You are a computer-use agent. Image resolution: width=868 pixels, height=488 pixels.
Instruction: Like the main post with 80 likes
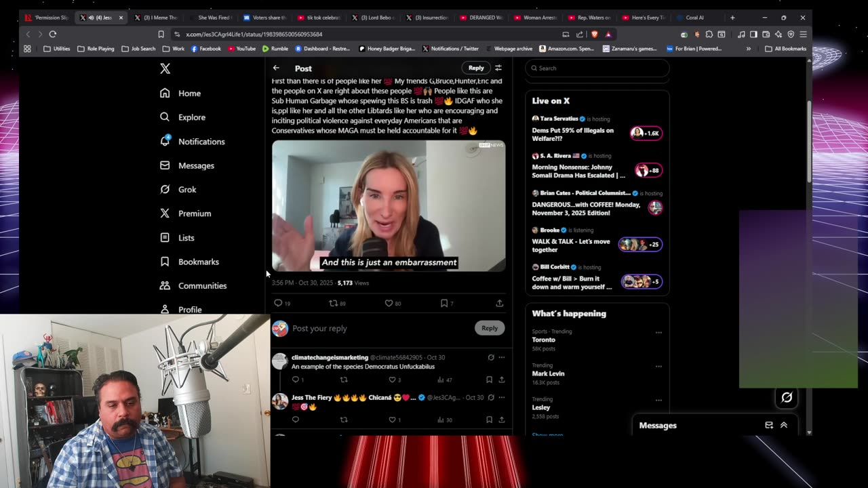pos(393,303)
